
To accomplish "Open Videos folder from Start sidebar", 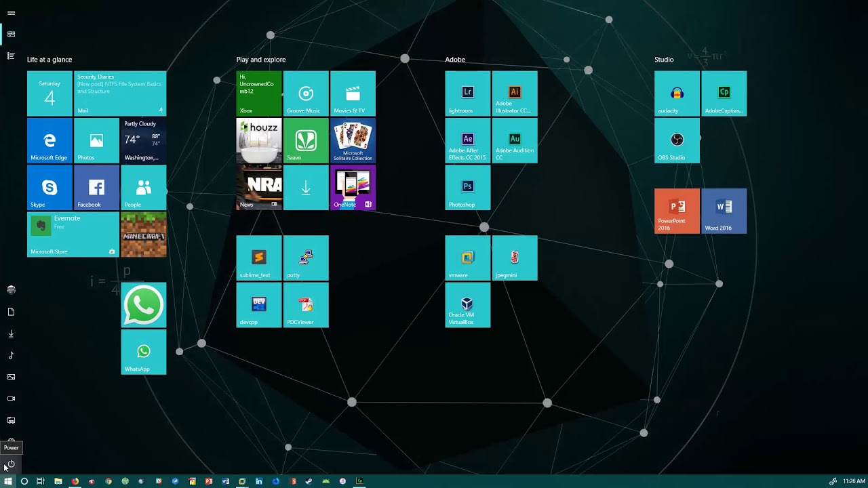I will click(11, 399).
